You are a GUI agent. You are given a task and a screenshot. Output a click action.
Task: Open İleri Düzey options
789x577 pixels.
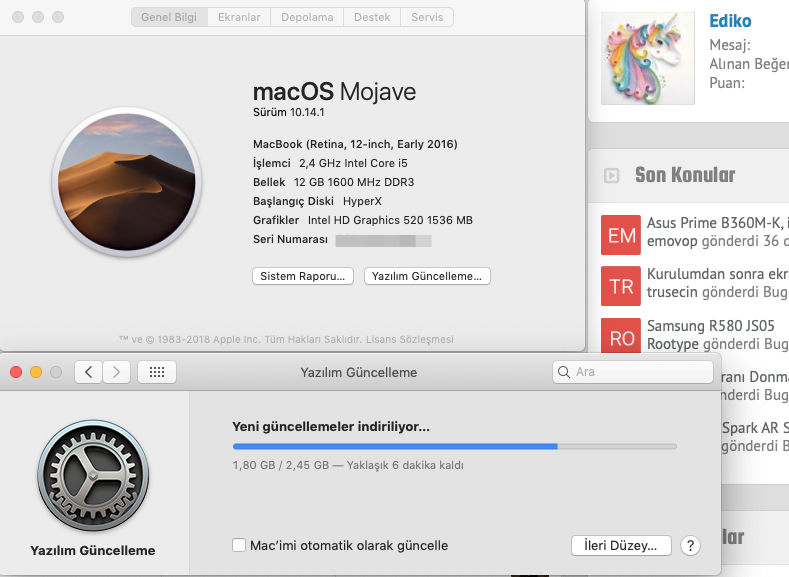point(620,546)
